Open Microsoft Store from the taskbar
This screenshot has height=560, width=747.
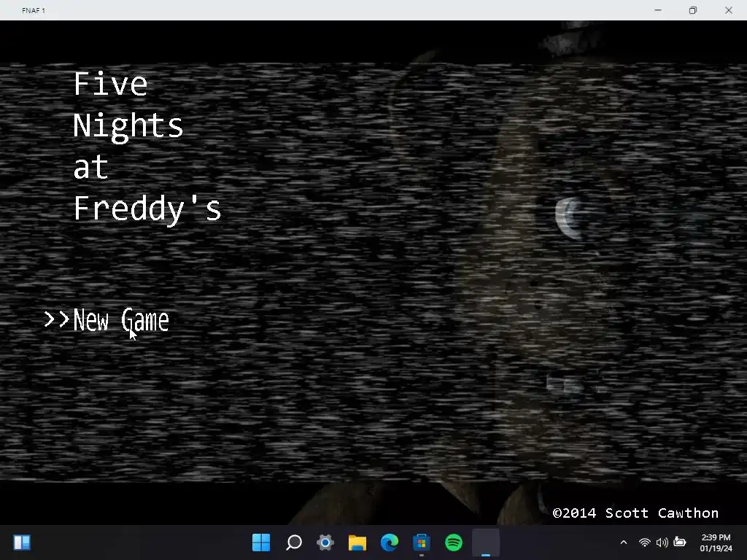click(x=421, y=542)
